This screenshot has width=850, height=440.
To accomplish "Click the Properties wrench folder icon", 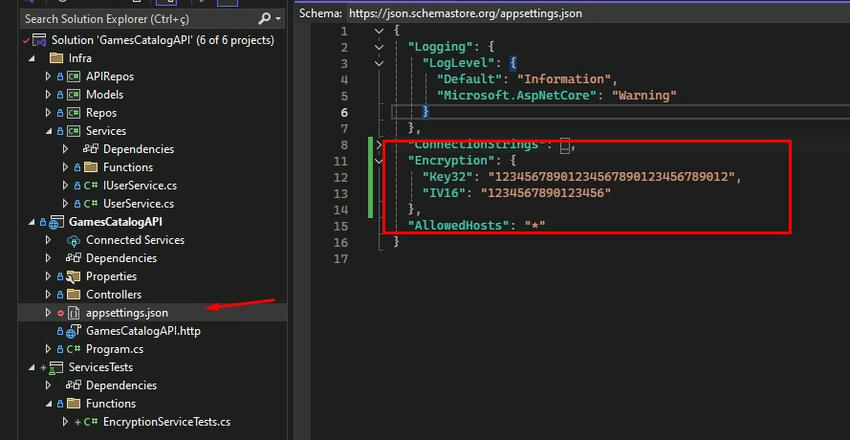I will point(73,276).
